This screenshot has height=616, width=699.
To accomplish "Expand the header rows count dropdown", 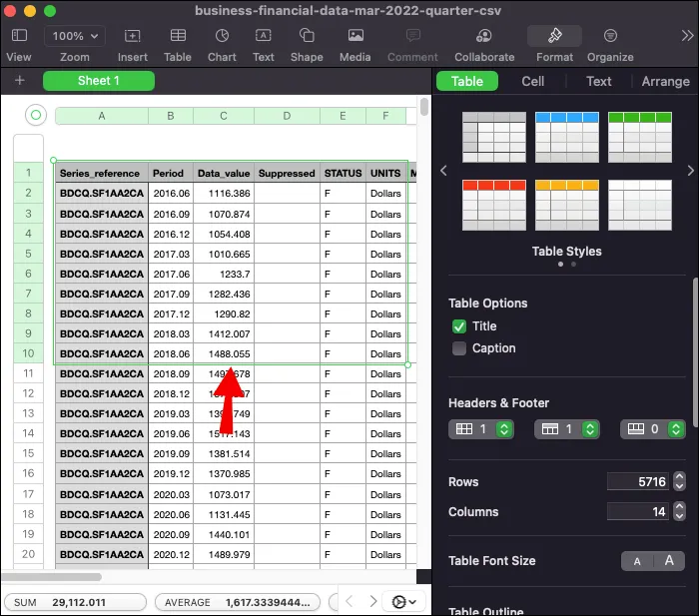I will pyautogui.click(x=481, y=429).
